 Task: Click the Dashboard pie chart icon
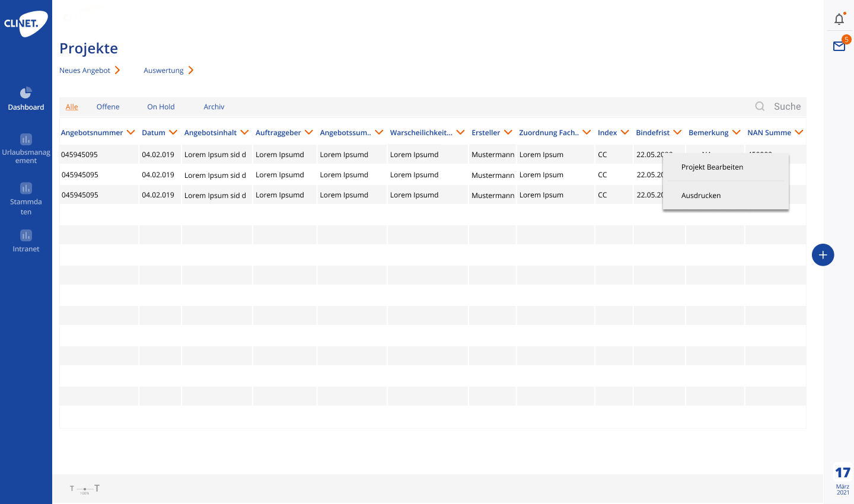pos(26,93)
